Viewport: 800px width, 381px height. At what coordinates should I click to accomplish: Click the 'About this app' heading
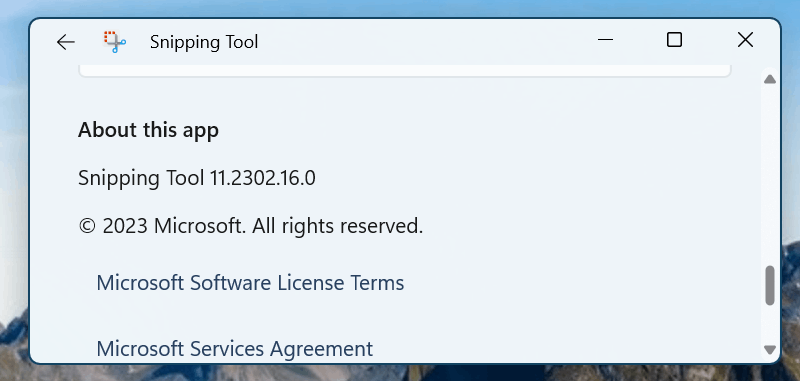(148, 131)
